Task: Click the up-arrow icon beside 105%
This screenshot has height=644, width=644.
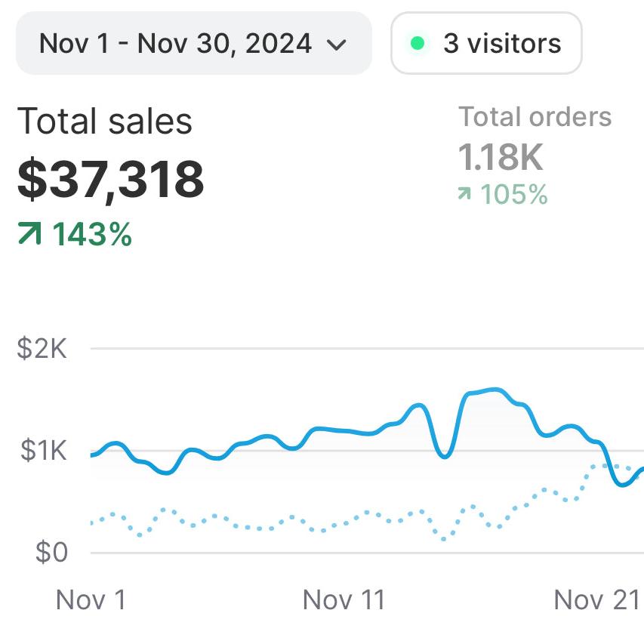Action: (x=464, y=195)
